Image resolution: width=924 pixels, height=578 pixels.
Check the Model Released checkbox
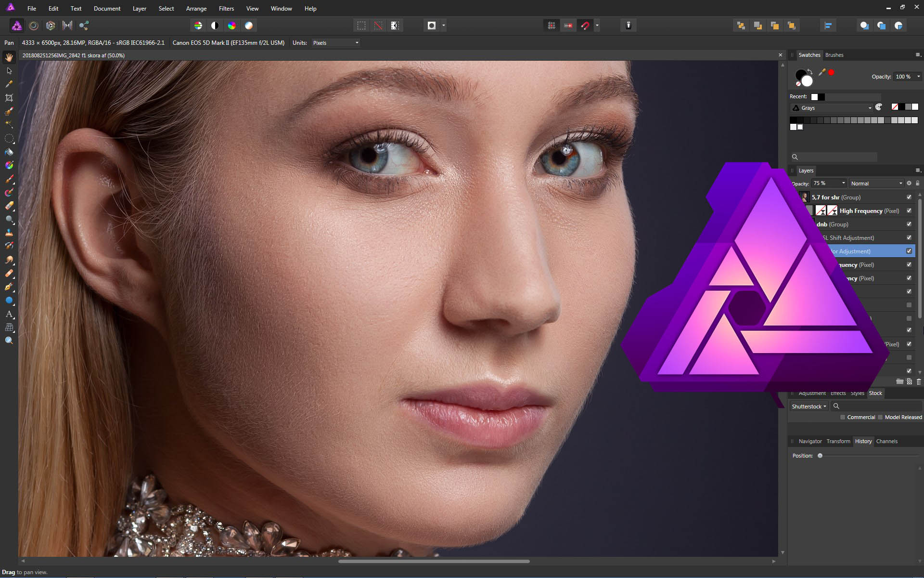coord(880,417)
